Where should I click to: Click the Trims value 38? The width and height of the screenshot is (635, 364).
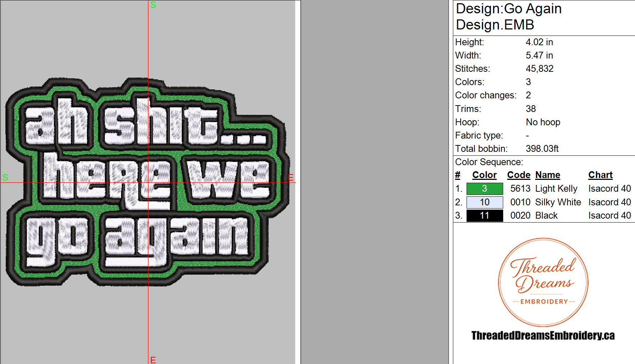click(x=531, y=109)
